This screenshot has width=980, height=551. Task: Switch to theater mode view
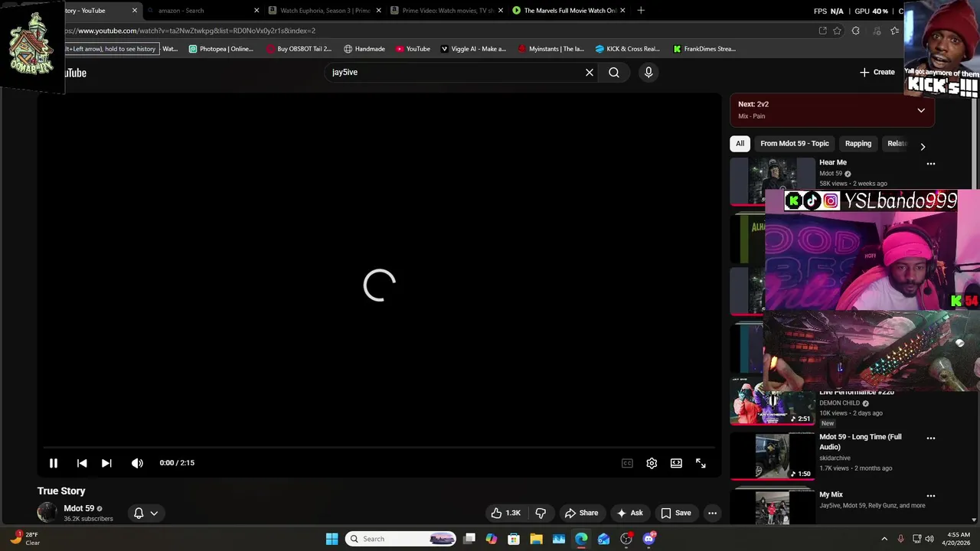[676, 463]
